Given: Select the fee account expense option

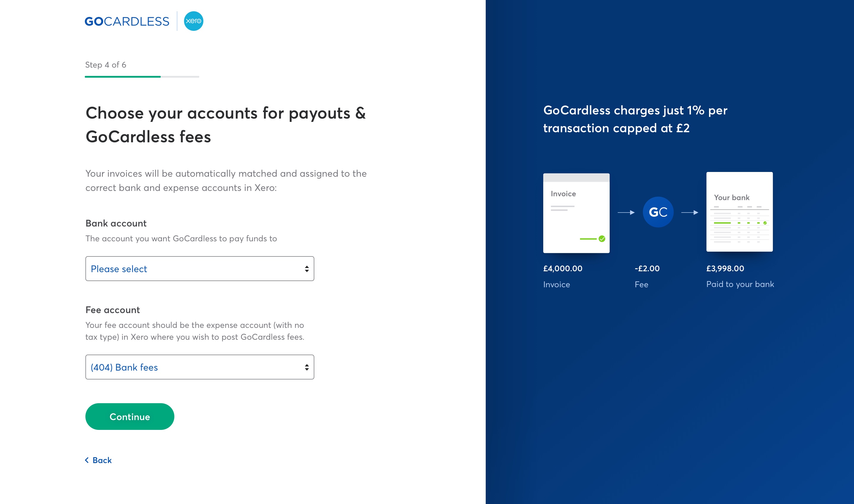Looking at the screenshot, I should click(x=199, y=367).
